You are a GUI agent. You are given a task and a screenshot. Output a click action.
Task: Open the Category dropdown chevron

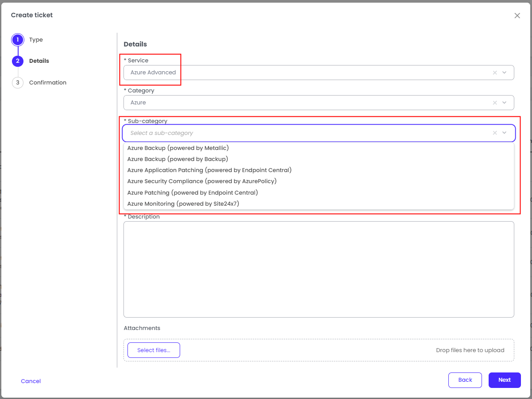click(x=505, y=103)
